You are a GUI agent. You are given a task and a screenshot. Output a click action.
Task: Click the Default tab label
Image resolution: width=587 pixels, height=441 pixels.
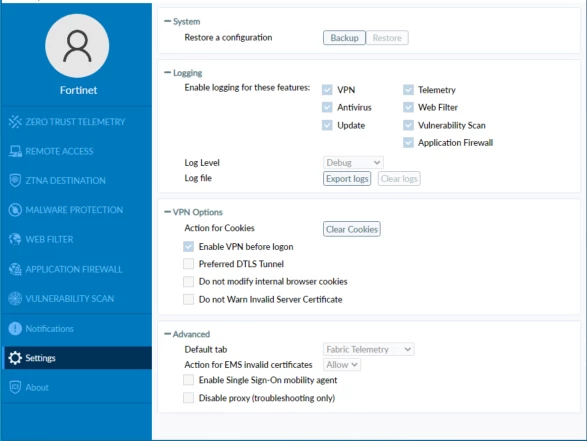pos(206,349)
